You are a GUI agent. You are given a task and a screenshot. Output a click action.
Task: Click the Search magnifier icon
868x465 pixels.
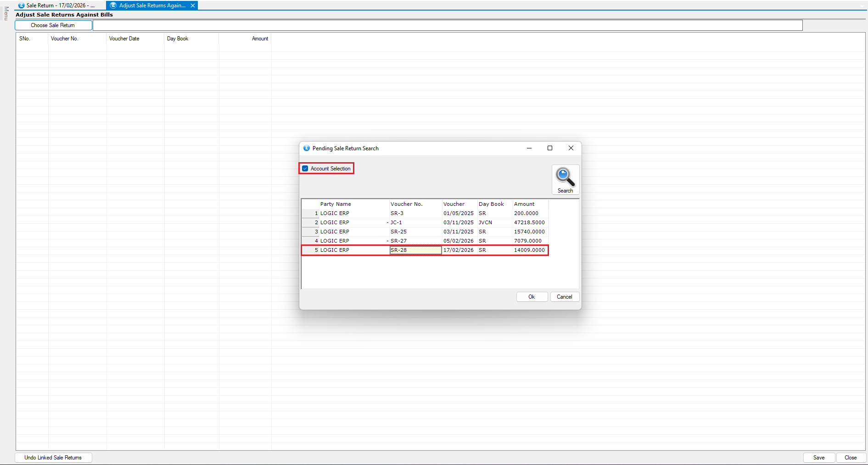565,177
